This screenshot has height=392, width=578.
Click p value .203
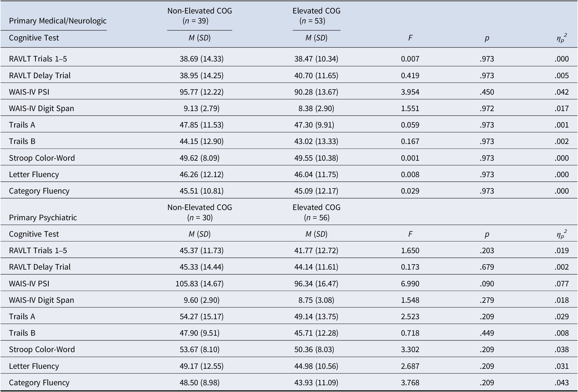pos(487,250)
